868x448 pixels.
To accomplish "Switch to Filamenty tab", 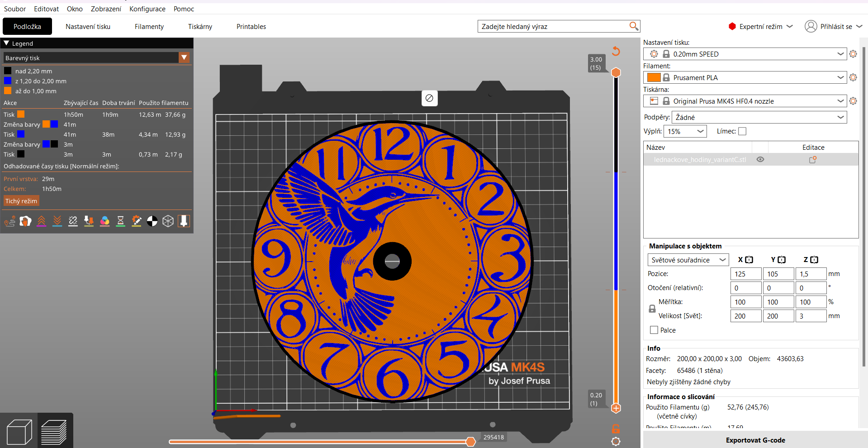I will (x=149, y=26).
